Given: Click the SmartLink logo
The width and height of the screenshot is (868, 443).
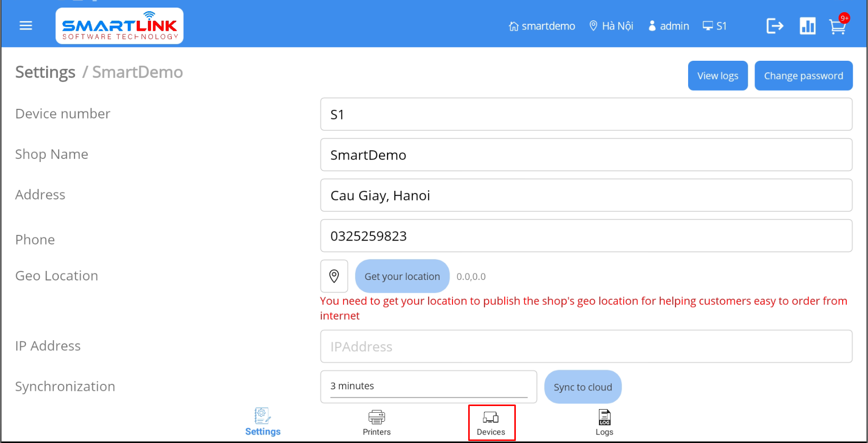Looking at the screenshot, I should point(120,26).
